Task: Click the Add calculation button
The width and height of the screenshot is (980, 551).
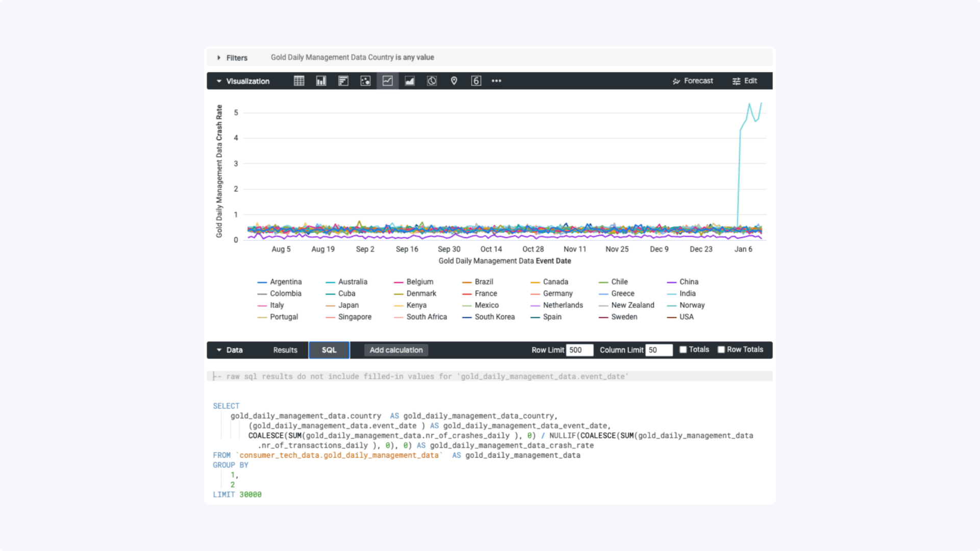Action: click(x=396, y=350)
